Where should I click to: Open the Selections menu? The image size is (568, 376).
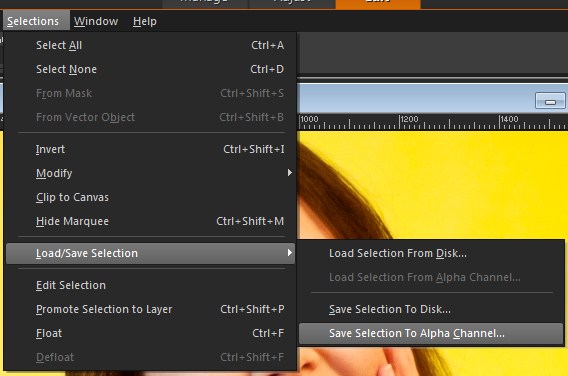coord(33,21)
